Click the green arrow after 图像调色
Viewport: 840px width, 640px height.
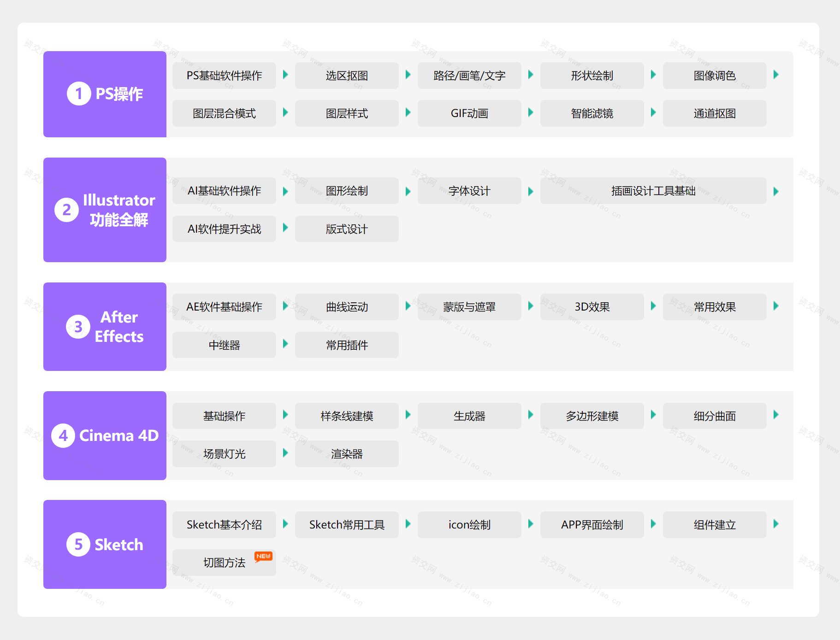pyautogui.click(x=776, y=75)
